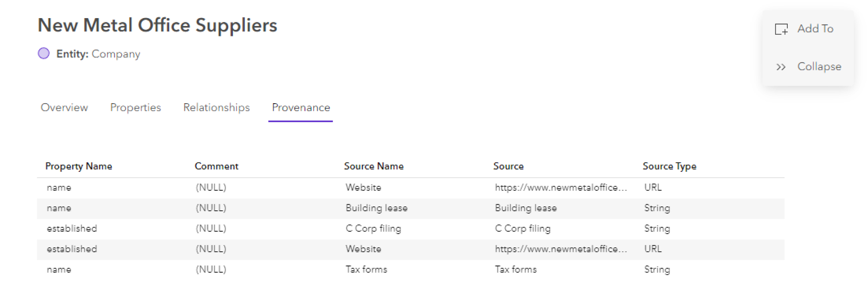
Task: Open the URL in fourth row
Action: [560, 249]
